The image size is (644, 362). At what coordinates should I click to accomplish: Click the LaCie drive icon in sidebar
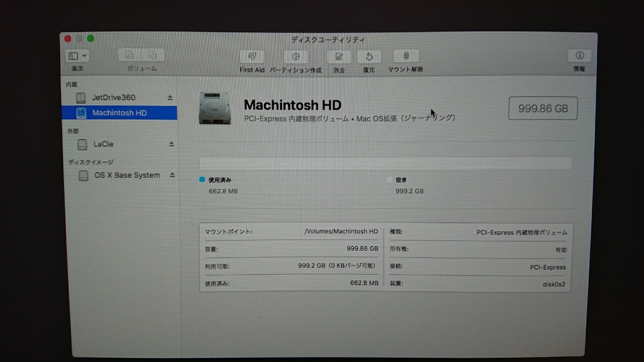82,145
